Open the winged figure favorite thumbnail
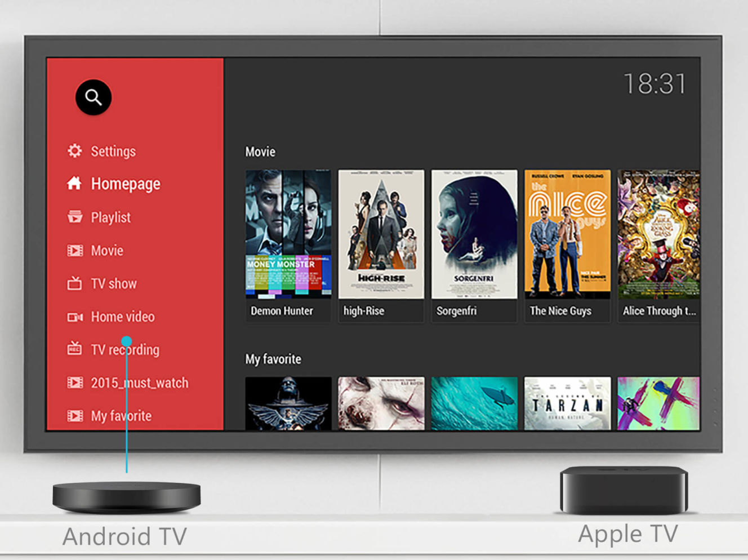Image resolution: width=748 pixels, height=560 pixels. click(288, 404)
